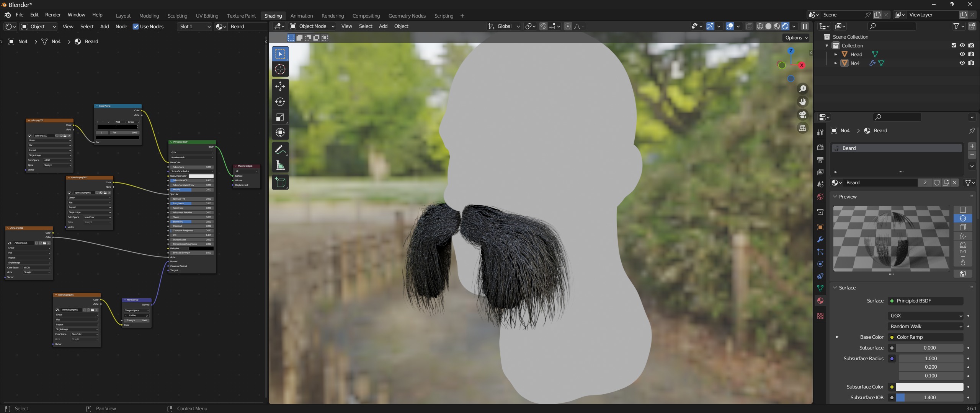Select the Scale tool in viewport toolbar
980x413 pixels.
coord(280,117)
